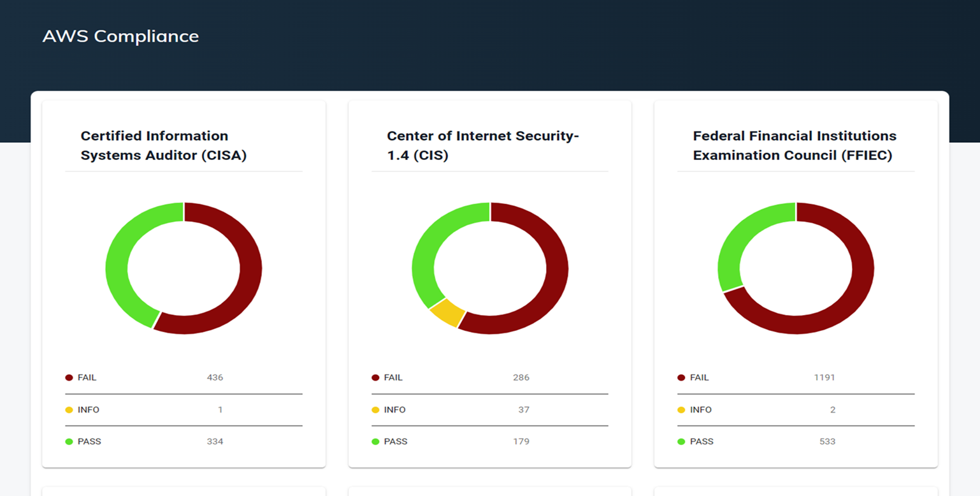Click the yellow INFO segment of CIS donut
Screen dimensions: 980x496
[447, 312]
